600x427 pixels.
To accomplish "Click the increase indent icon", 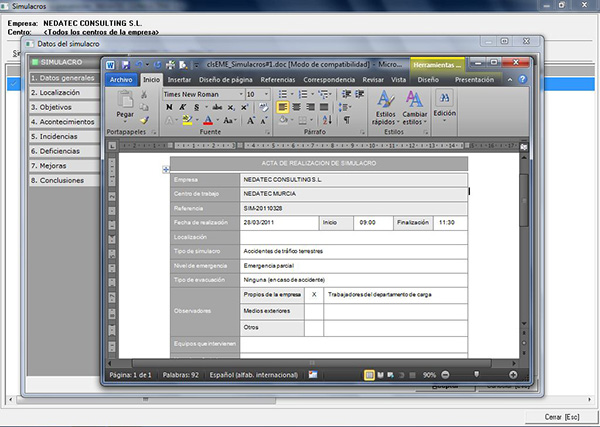I will pos(359,94).
